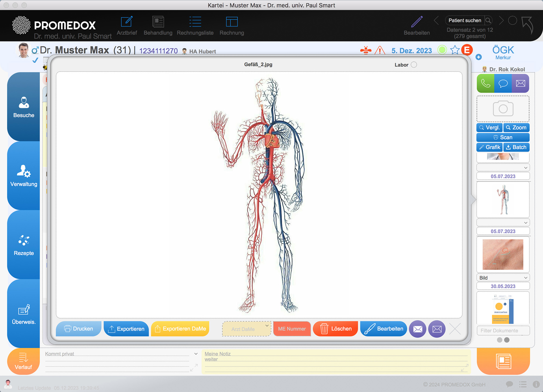
Task: Click the Löschen delete button
Action: 335,329
